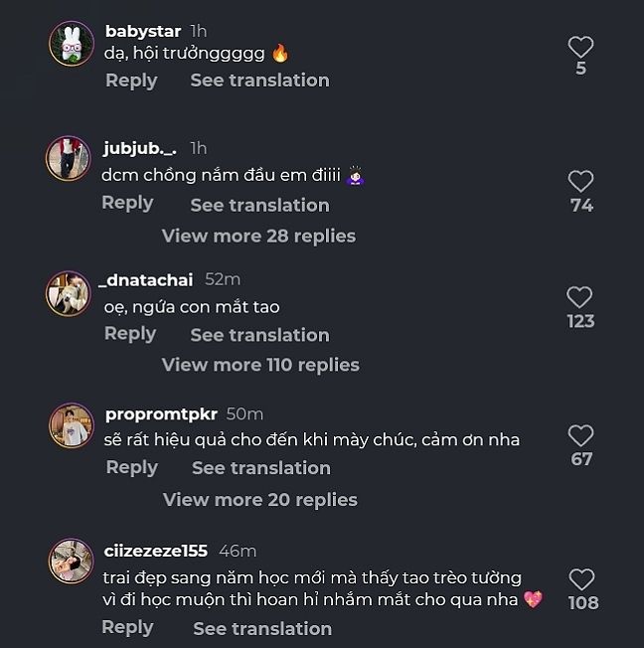Image resolution: width=644 pixels, height=648 pixels.
Task: Reply to ciizezeze155's comment
Action: coord(127,627)
